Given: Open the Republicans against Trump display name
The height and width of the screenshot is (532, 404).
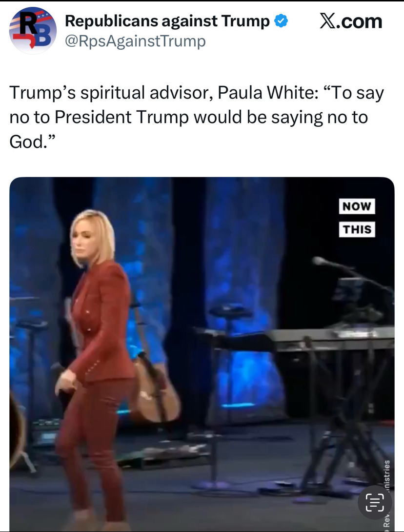Looking at the screenshot, I should 167,21.
